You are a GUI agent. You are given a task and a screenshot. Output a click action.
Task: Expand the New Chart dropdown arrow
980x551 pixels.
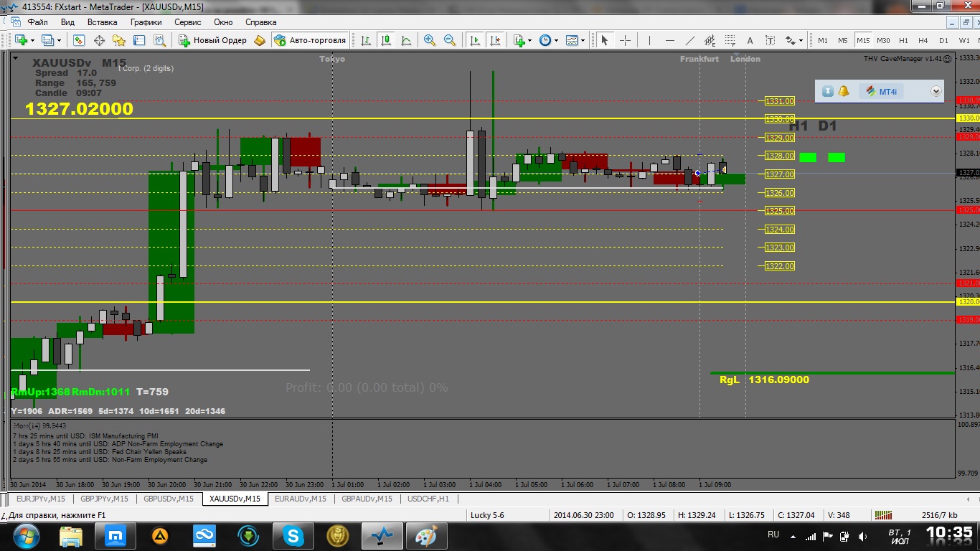click(x=32, y=40)
